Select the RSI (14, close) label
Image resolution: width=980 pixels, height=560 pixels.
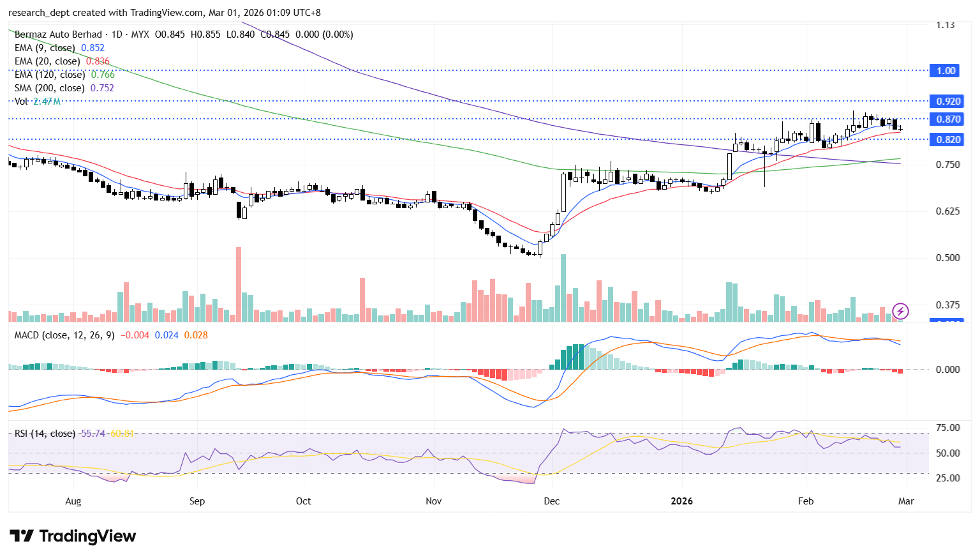click(45, 434)
